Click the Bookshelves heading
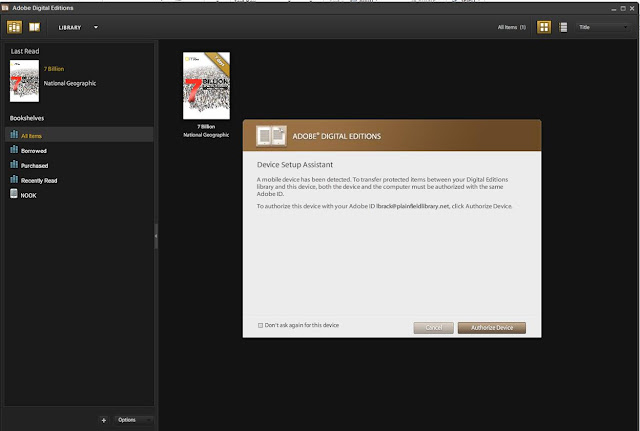Screen dimensions: 640x431 (27, 118)
